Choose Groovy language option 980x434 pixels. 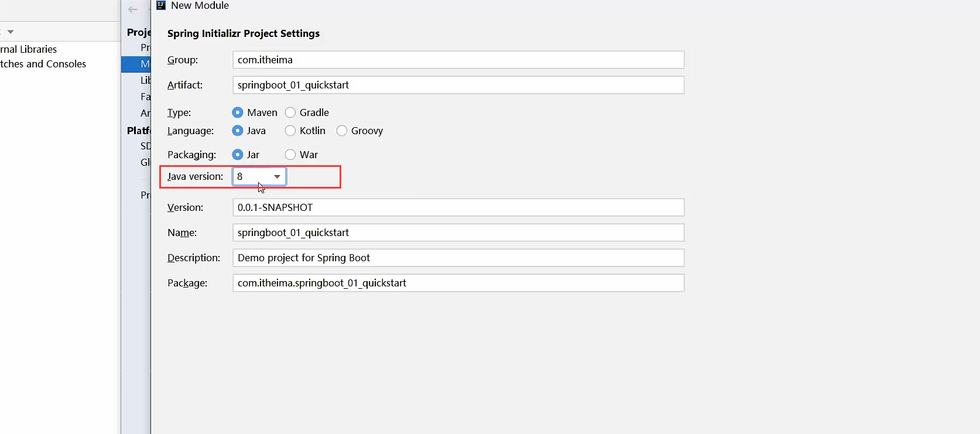(342, 131)
